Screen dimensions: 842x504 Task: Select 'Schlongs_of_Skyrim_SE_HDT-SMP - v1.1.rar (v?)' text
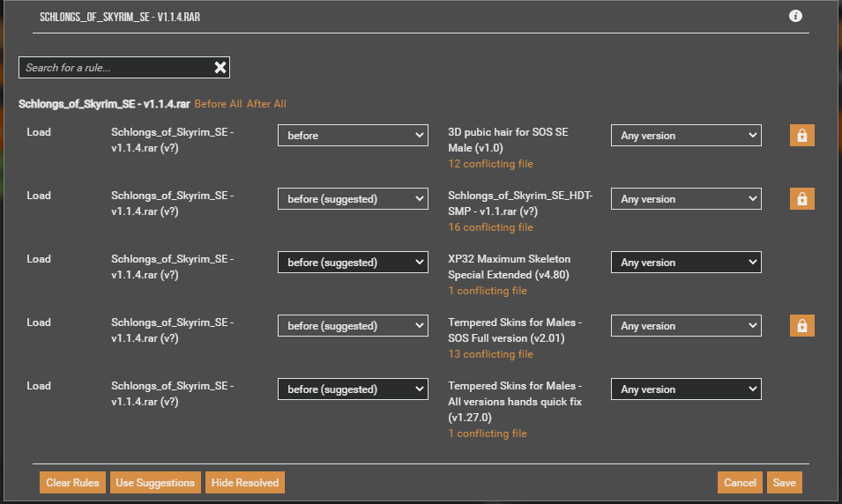coord(520,204)
